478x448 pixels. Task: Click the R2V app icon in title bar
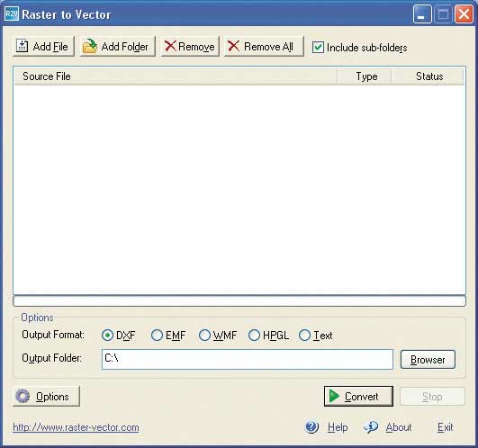click(x=12, y=14)
